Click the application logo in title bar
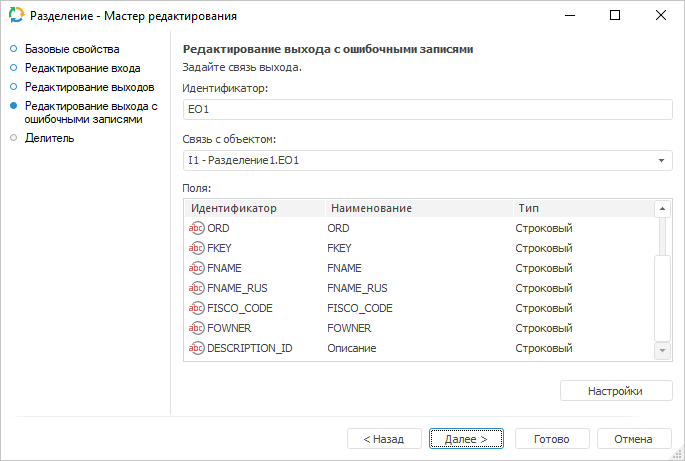The width and height of the screenshot is (685, 461). point(15,16)
